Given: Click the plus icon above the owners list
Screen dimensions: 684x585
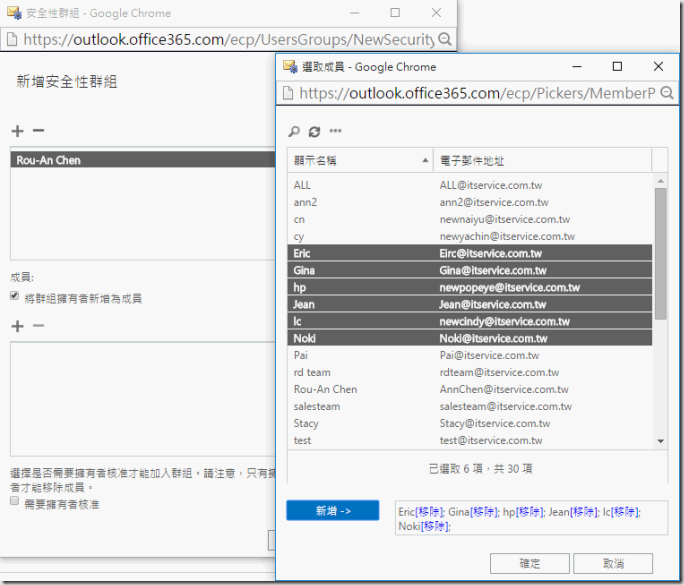Looking at the screenshot, I should pyautogui.click(x=16, y=131).
